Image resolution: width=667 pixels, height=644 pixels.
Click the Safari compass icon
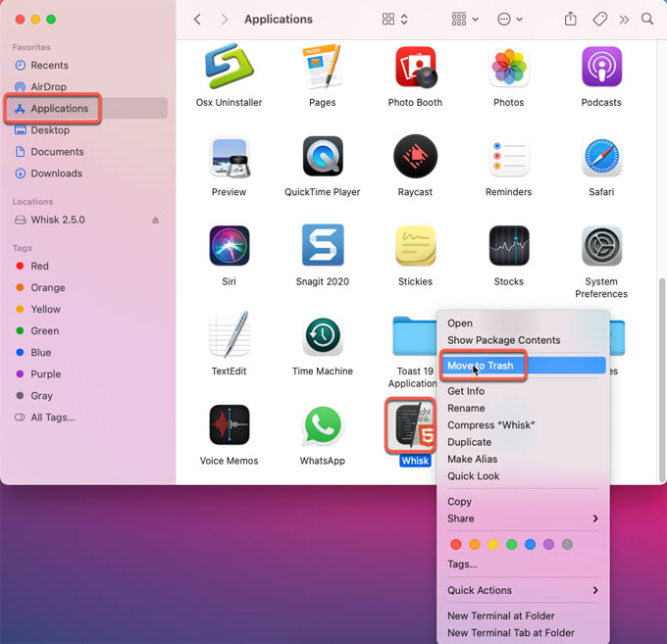point(601,157)
